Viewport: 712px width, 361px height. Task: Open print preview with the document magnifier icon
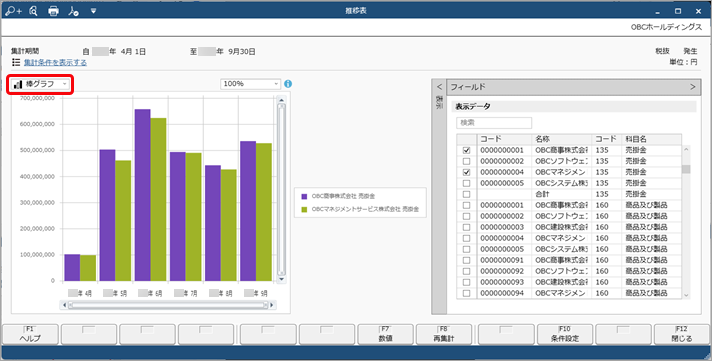33,11
